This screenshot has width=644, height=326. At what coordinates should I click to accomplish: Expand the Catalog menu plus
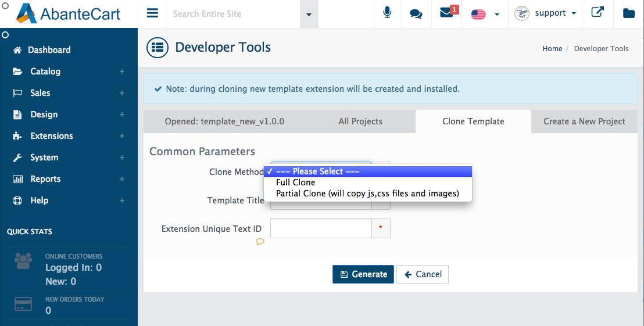[122, 71]
